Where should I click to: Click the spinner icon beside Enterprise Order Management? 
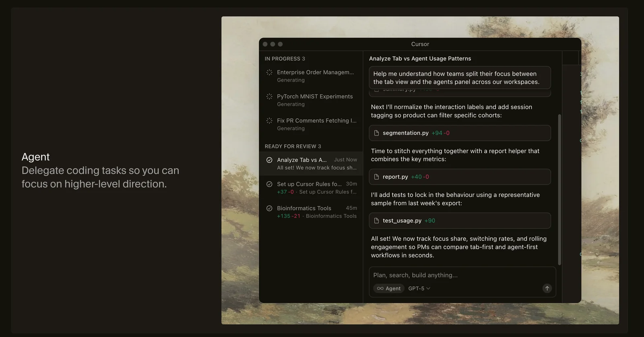[269, 72]
